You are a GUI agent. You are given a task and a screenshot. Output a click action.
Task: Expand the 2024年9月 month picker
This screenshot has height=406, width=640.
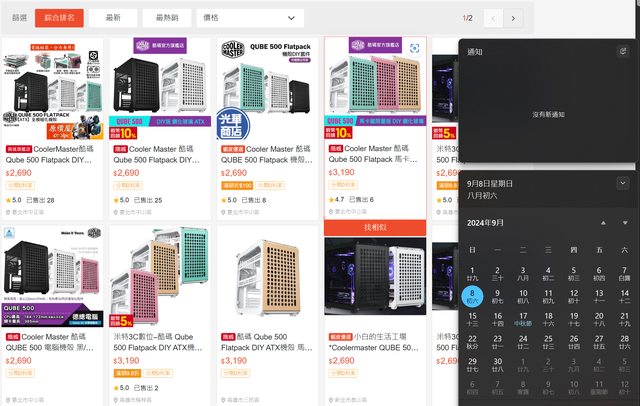click(486, 222)
